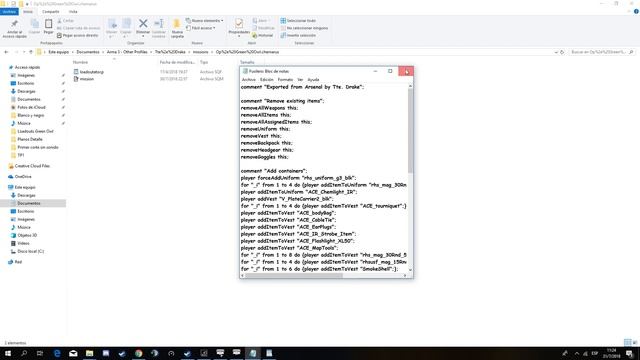Image resolution: width=640 pixels, height=360 pixels.
Task: Select Disco local (C:) in the sidebar
Action: (x=30, y=251)
